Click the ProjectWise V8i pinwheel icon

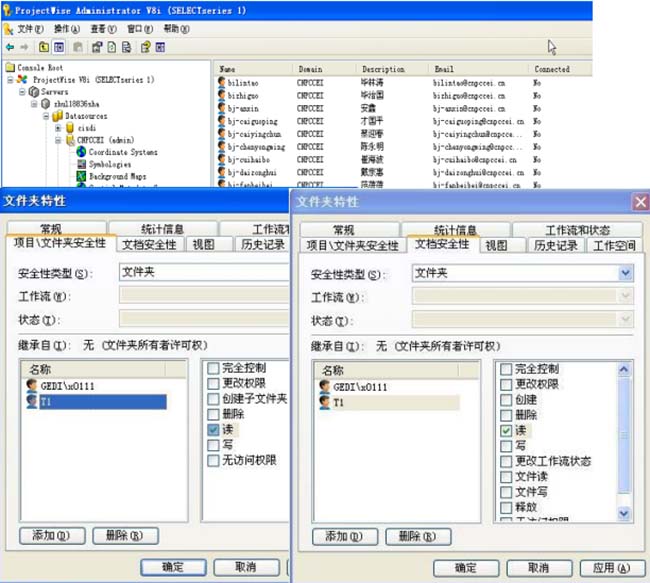tap(22, 79)
